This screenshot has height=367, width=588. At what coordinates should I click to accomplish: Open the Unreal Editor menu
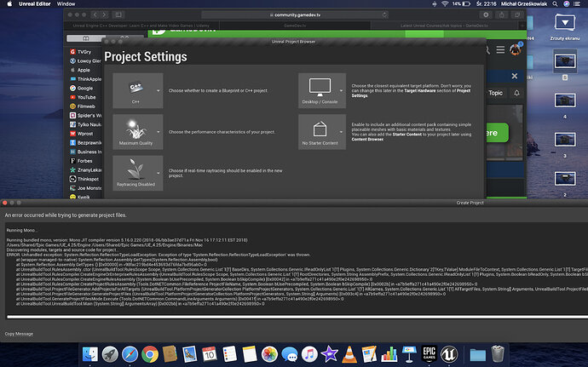tap(34, 3)
